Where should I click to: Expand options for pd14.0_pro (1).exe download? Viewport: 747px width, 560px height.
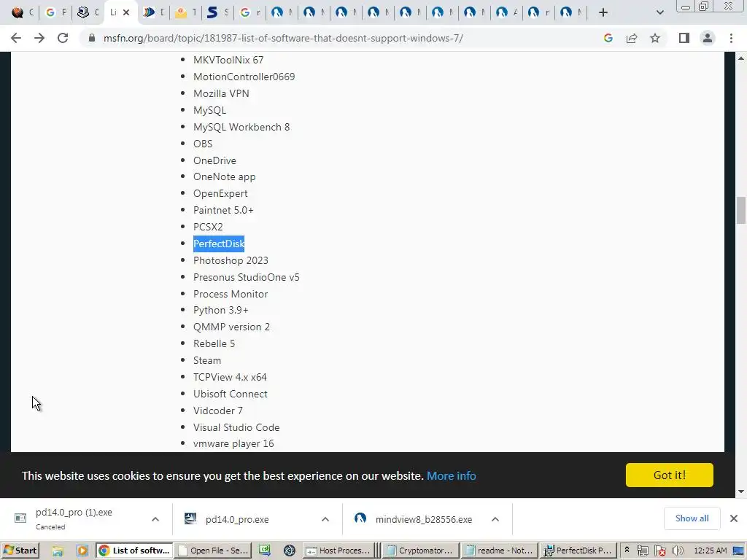point(155,519)
